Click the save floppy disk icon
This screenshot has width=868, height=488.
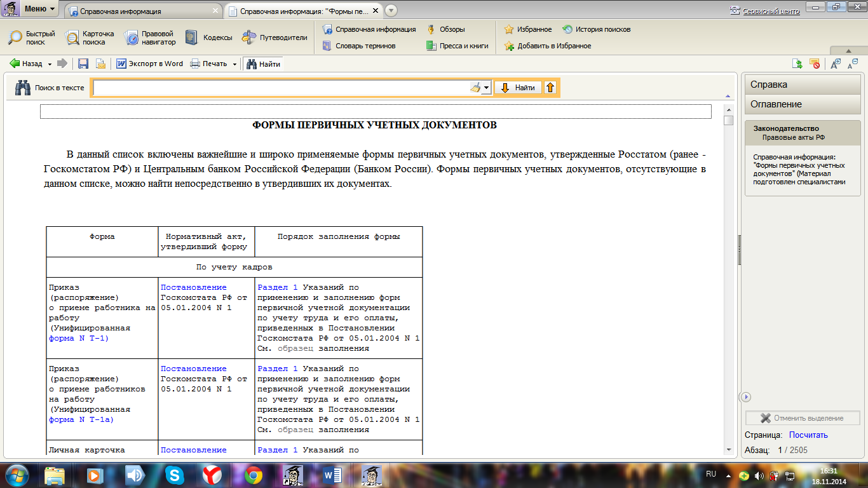click(83, 64)
